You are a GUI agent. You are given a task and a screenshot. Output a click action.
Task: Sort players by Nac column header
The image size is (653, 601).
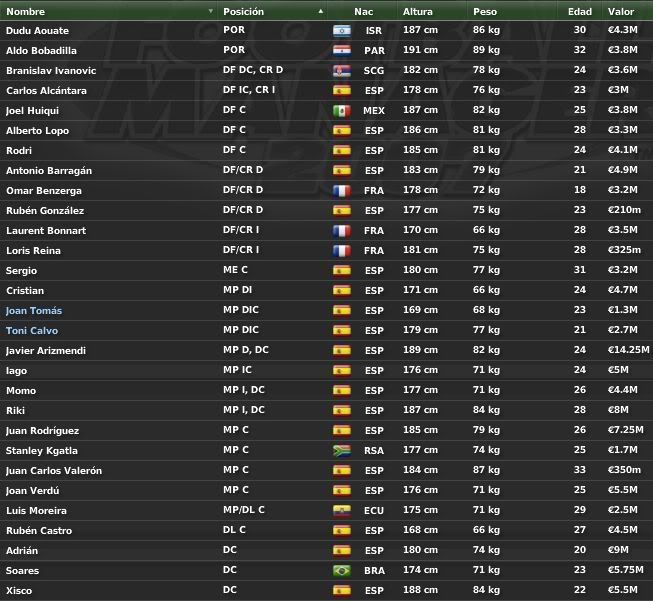tap(364, 12)
